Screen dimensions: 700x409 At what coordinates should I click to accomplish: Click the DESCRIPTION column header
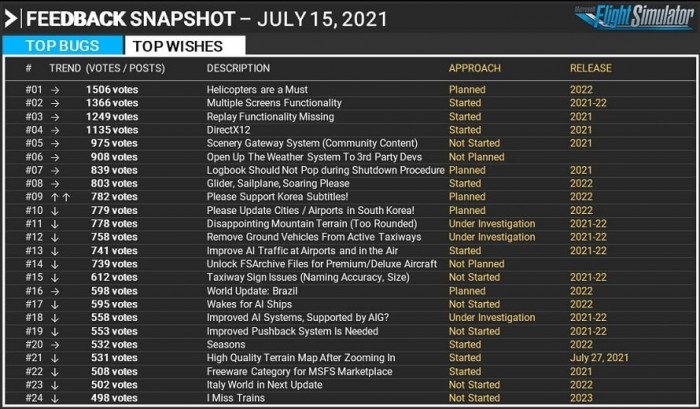(238, 68)
